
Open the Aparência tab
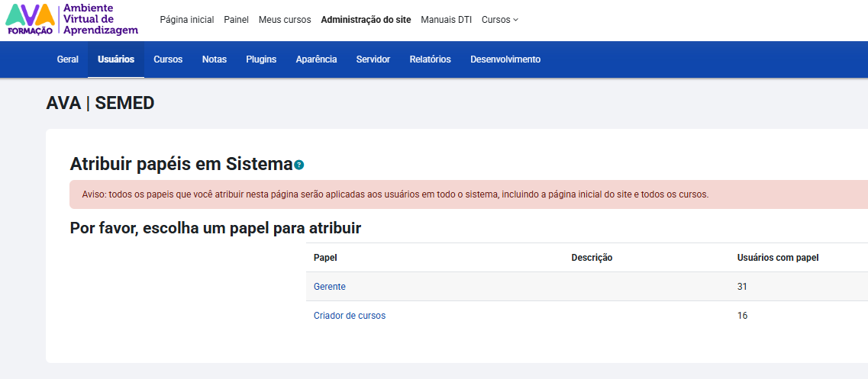(316, 59)
